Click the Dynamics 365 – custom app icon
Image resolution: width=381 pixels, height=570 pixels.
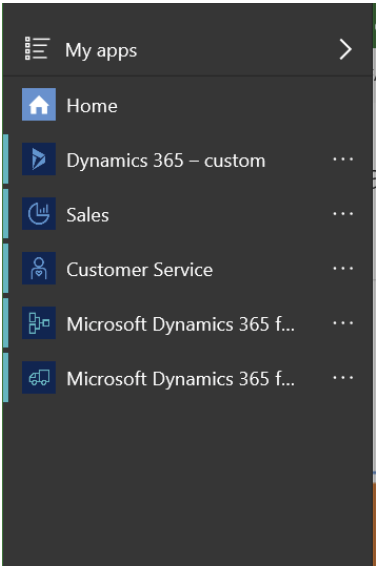click(x=39, y=159)
